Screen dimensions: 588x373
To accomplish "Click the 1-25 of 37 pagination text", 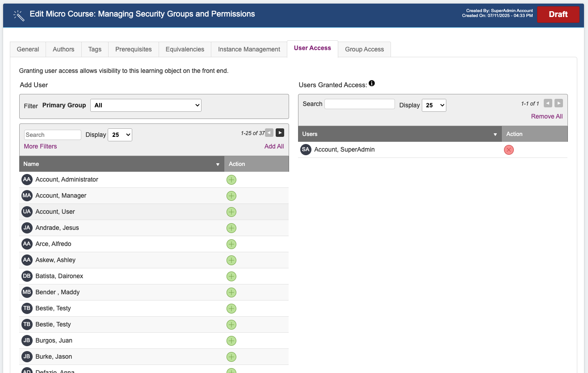I will coord(252,133).
